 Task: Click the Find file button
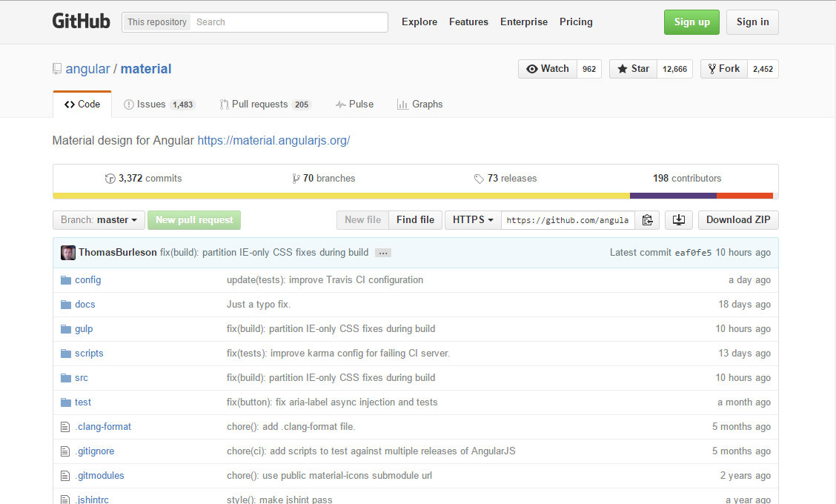pyautogui.click(x=415, y=219)
